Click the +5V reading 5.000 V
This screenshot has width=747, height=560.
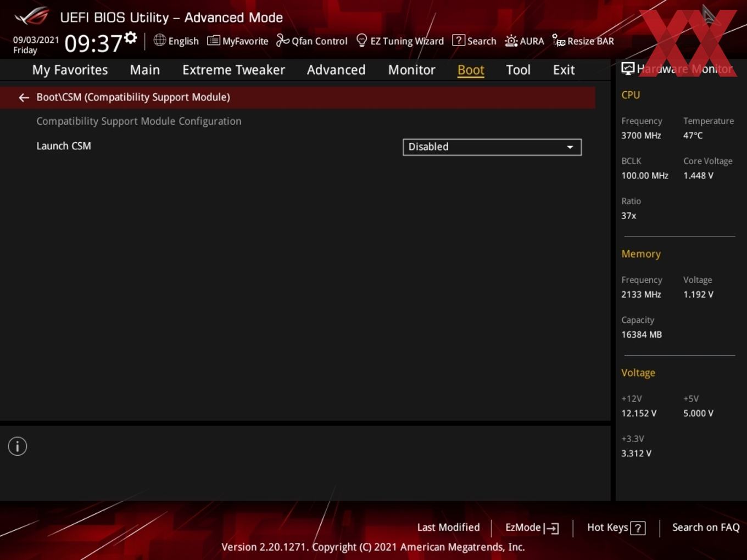click(698, 413)
